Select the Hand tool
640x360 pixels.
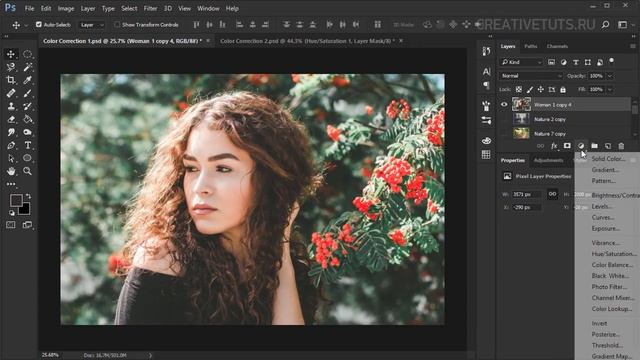click(11, 171)
